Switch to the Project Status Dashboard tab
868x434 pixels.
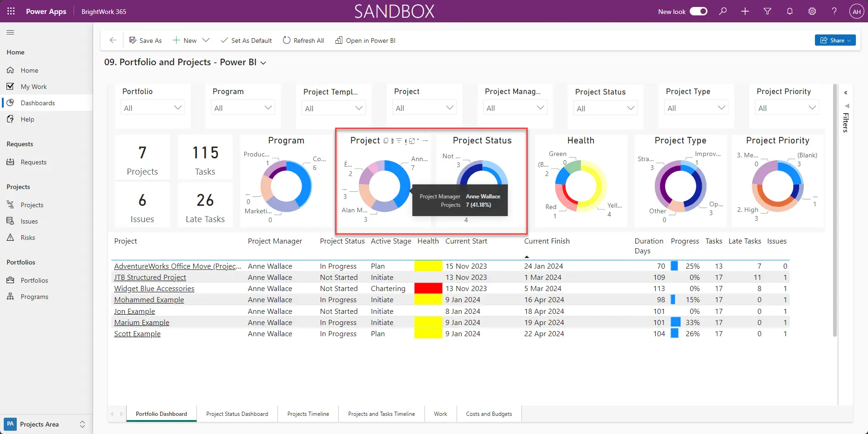237,414
